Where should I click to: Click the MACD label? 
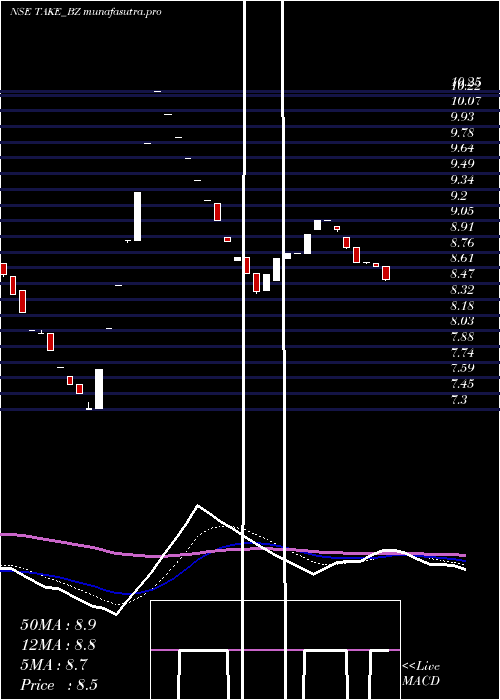tap(421, 681)
